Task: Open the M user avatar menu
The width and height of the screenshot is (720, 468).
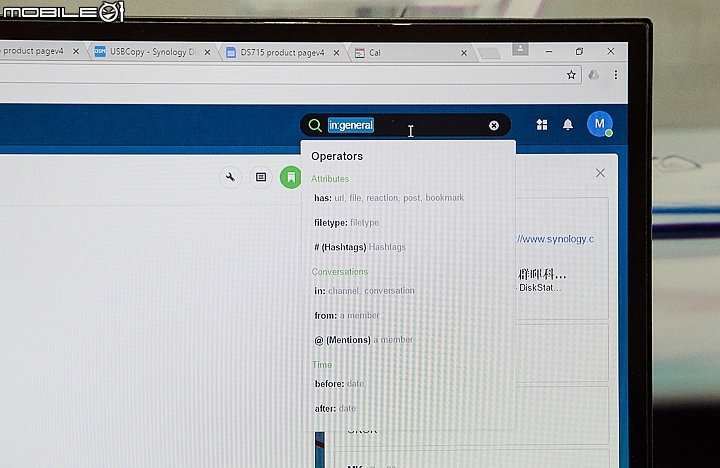Action: pos(600,124)
